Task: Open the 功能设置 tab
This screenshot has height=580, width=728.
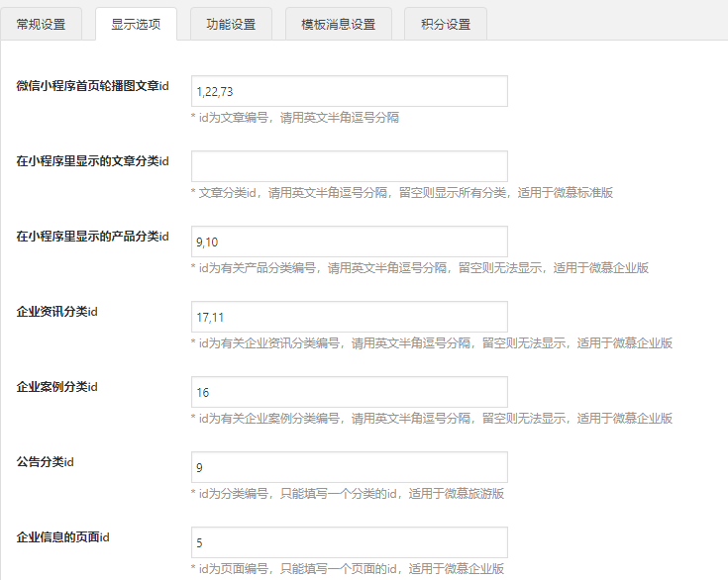Action: 231,24
